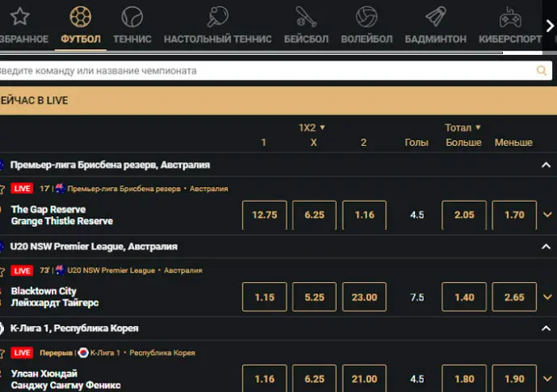The width and height of the screenshot is (557, 392).
Task: Open the table tennis paddle icon
Action: [x=217, y=17]
